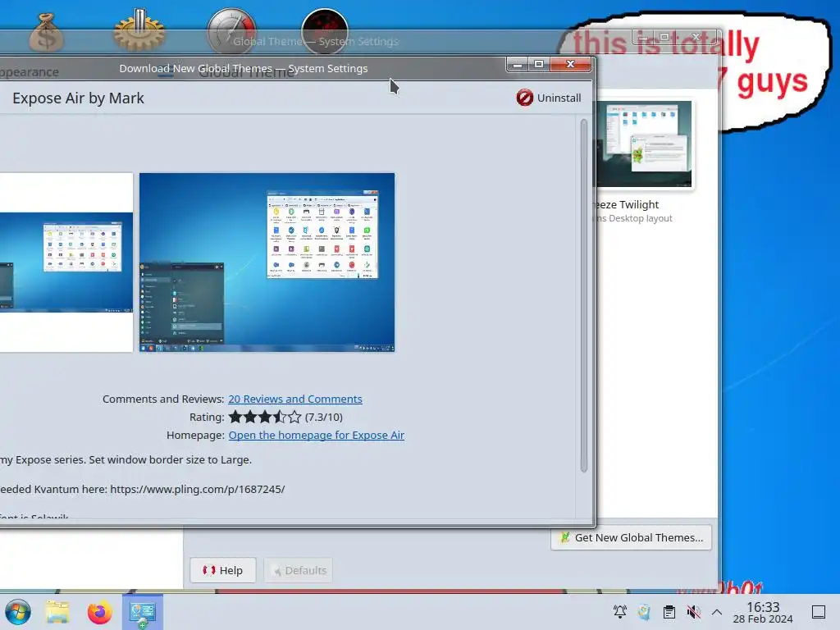Image resolution: width=840 pixels, height=630 pixels.
Task: Click the Show Desktop button
Action: coord(819,612)
